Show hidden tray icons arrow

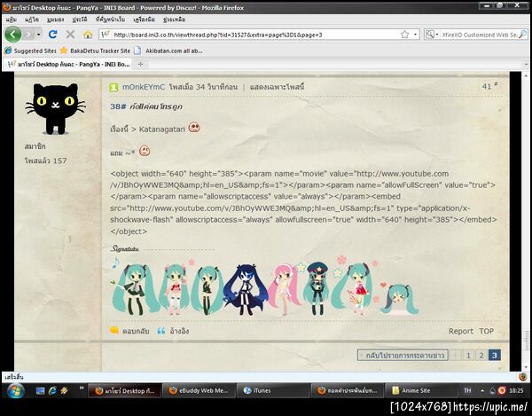[482, 390]
